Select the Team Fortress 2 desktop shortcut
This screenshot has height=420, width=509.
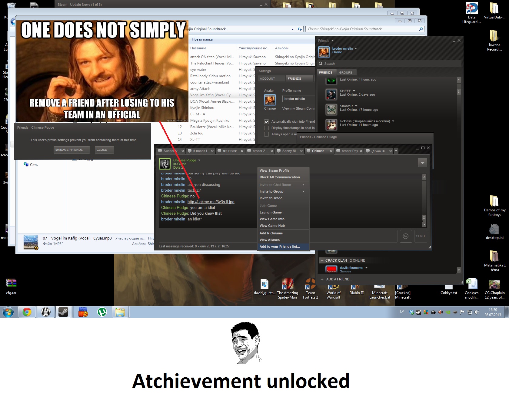pos(311,289)
